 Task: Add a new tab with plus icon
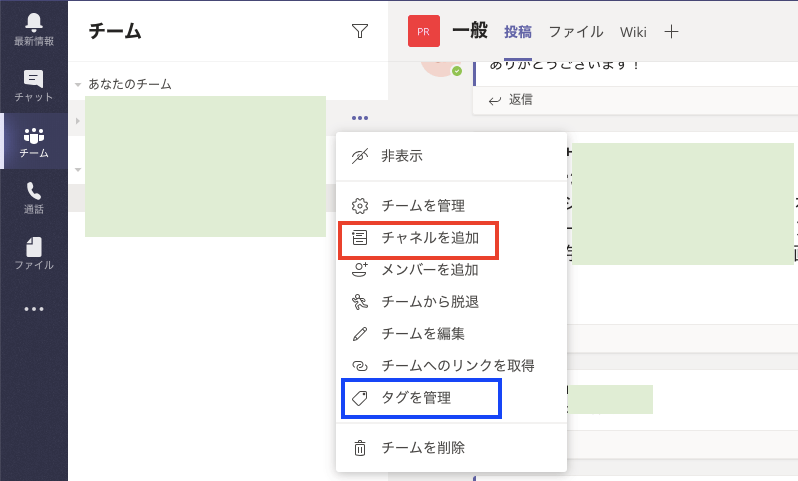[671, 32]
